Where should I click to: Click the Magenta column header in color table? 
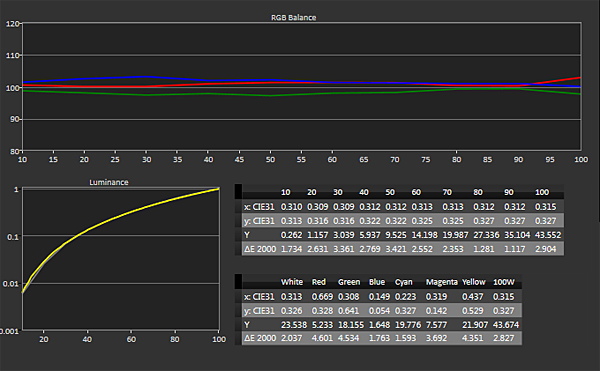pyautogui.click(x=442, y=282)
